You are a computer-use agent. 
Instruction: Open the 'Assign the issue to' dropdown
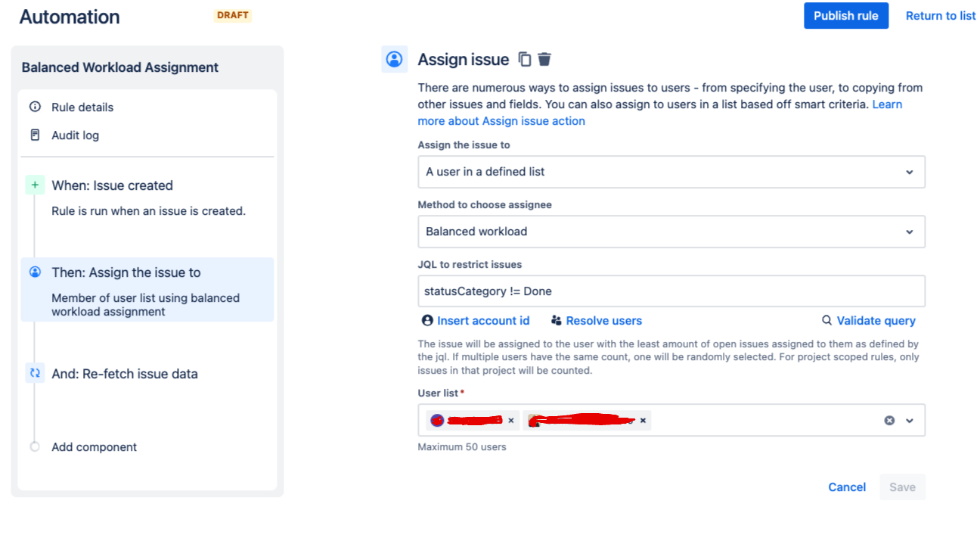click(671, 172)
